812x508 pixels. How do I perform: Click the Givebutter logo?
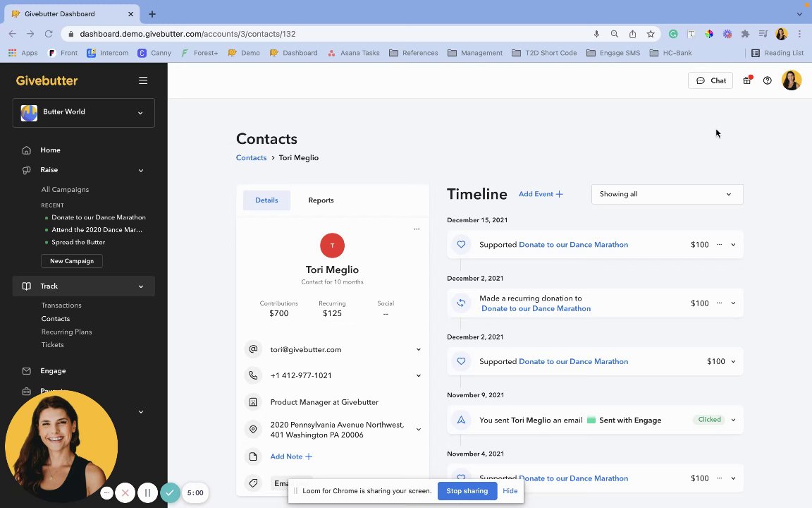point(47,80)
